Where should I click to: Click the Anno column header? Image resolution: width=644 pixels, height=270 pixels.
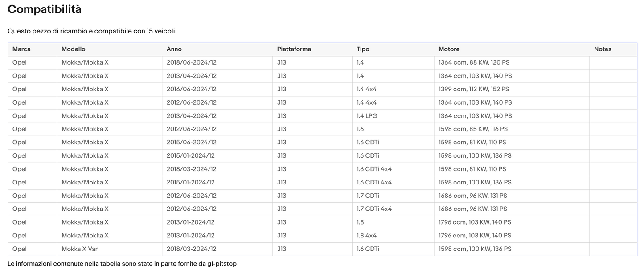174,49
